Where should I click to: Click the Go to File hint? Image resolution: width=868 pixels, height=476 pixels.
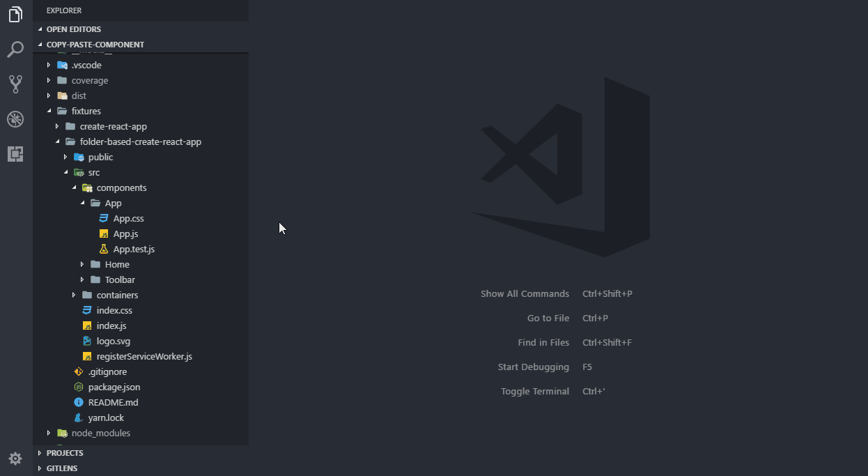[x=548, y=318]
